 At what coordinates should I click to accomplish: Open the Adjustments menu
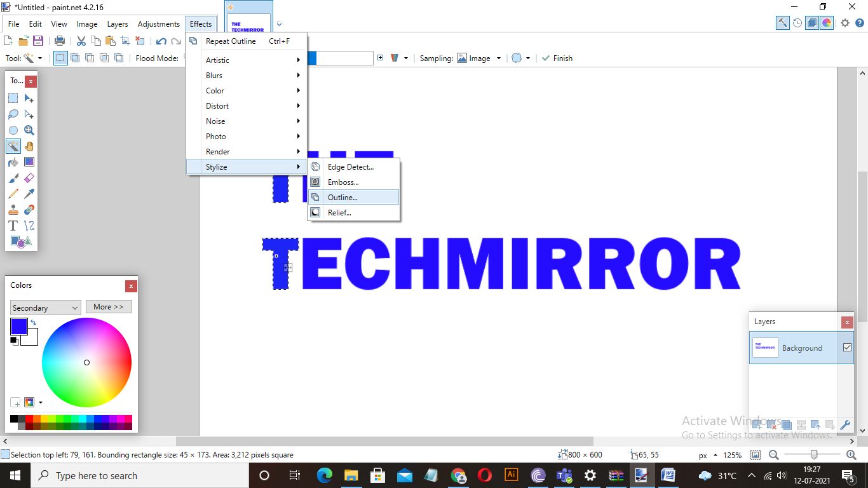point(159,24)
